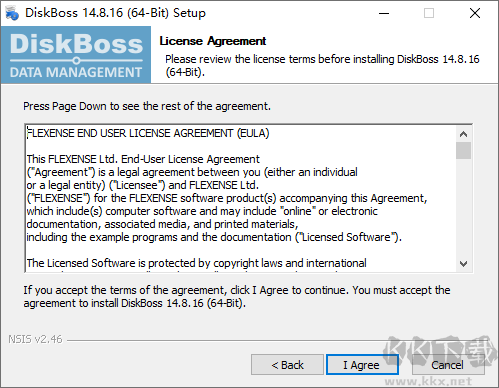Screen dimensions: 499x388
Task: Click the FLEXENSE END USER LICENSE AGREEMENT heading line
Action: (148, 133)
